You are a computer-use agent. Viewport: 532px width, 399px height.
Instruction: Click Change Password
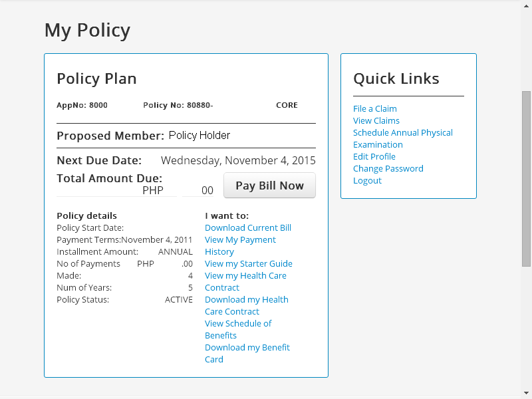point(388,168)
